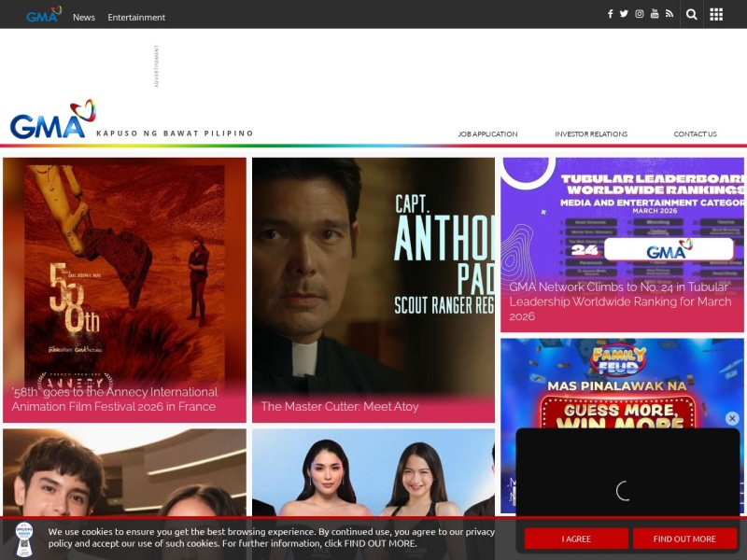Open GMA YouTube channel icon
Screen dimensions: 747x560
point(655,13)
